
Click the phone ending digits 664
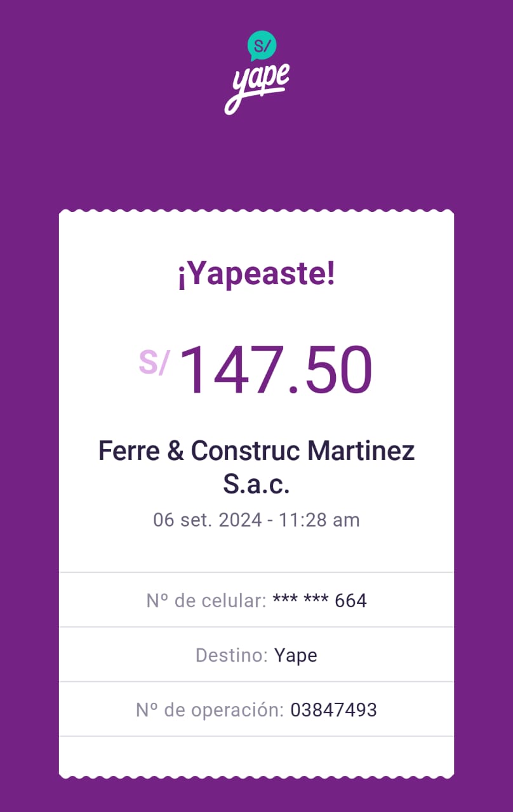(x=350, y=600)
